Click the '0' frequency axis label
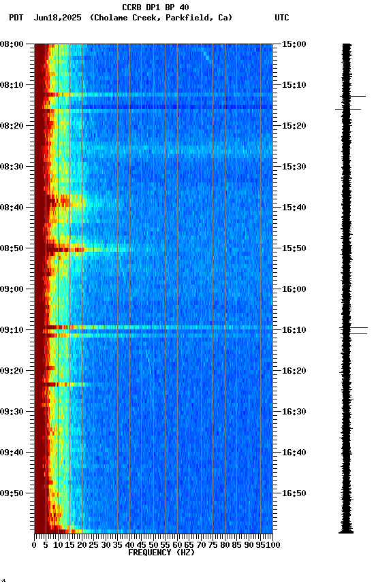This screenshot has height=588, width=376. (x=34, y=545)
